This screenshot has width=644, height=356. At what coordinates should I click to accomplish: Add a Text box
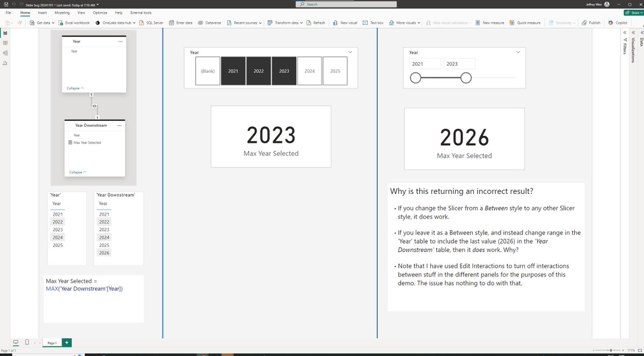pos(373,23)
